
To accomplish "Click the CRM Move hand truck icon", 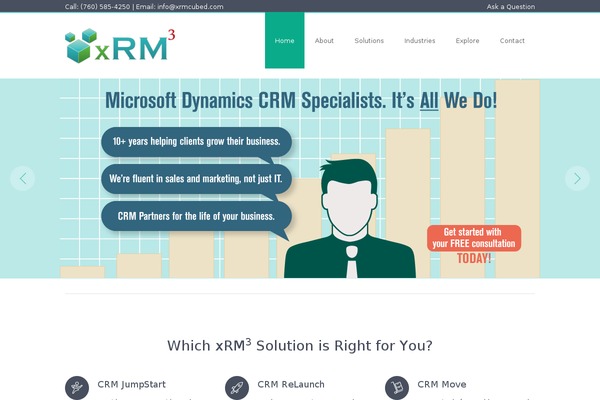I will [396, 387].
